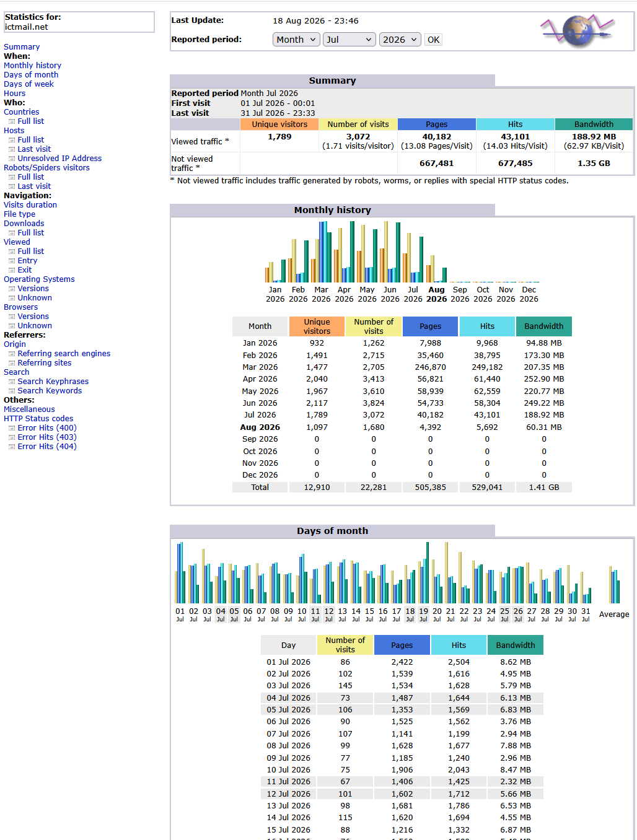Click the Unique visitors summary header
The width and height of the screenshot is (637, 840).
click(279, 125)
